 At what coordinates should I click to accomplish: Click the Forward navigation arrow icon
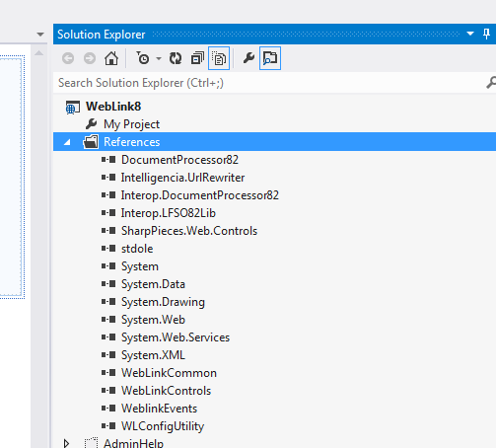click(90, 58)
